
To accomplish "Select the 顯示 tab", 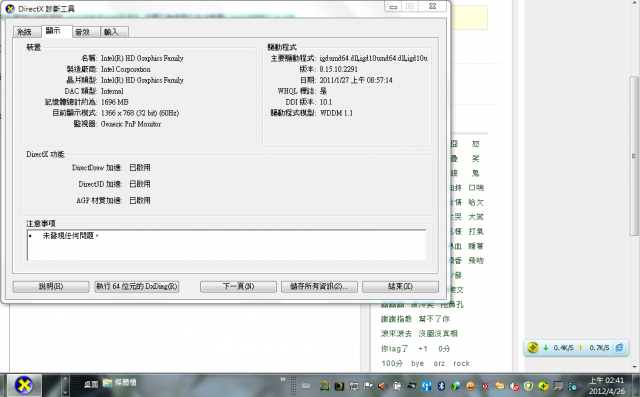I will (x=57, y=31).
